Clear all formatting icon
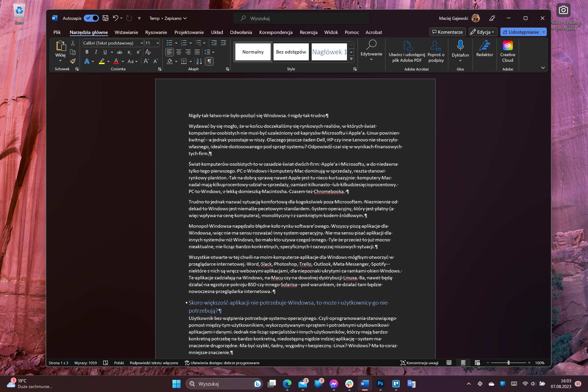Image resolution: width=588 pixels, height=392 pixels. pyautogui.click(x=148, y=52)
